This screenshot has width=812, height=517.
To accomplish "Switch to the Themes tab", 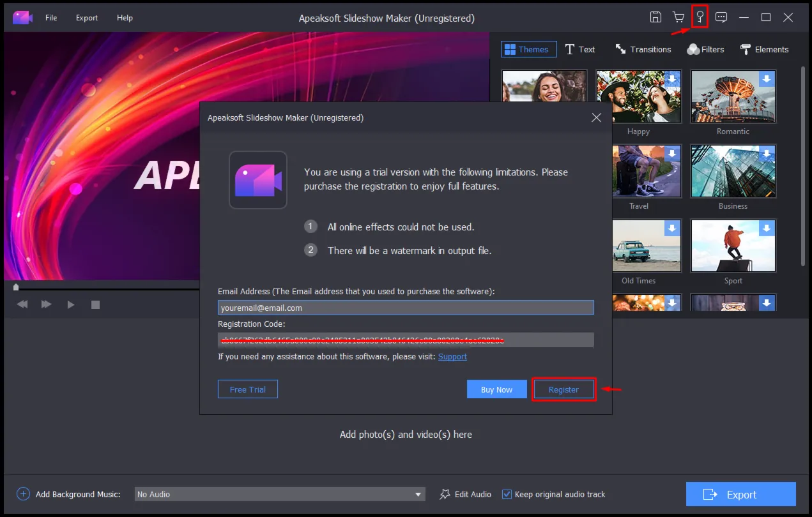I will coord(528,49).
